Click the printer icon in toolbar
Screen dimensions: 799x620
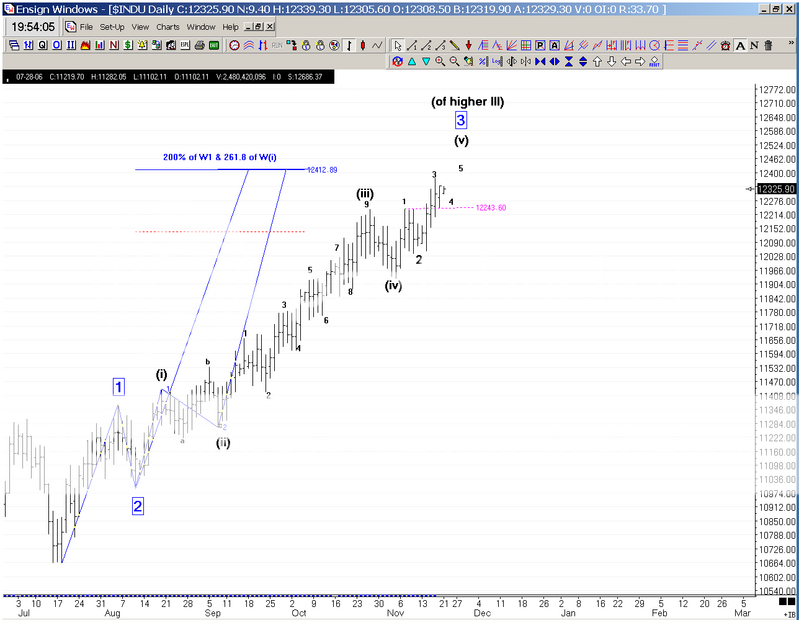click(200, 46)
